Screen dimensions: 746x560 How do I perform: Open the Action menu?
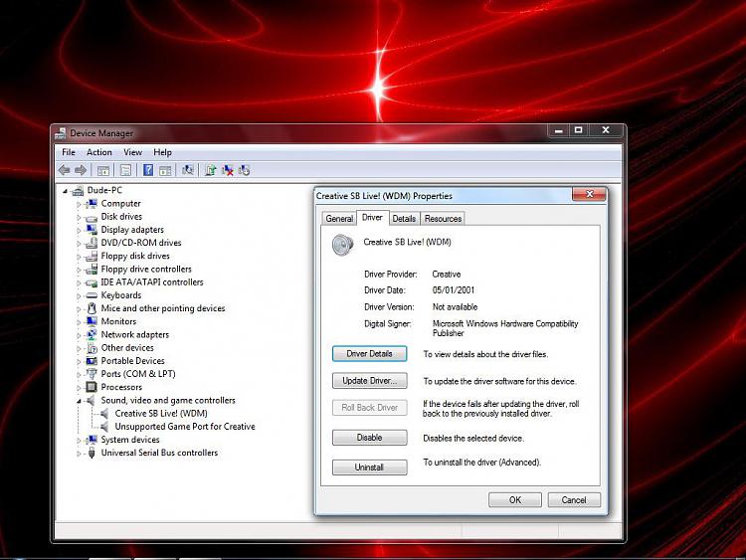[x=98, y=152]
